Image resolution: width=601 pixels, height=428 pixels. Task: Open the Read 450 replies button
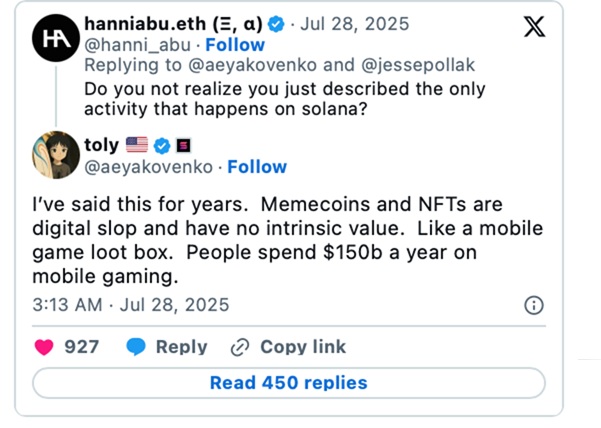tap(288, 383)
